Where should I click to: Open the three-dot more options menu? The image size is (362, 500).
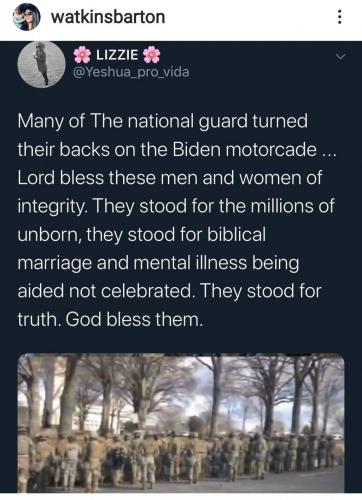339,17
